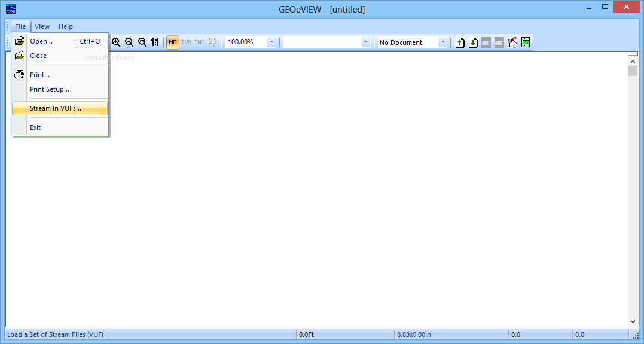Image resolution: width=644 pixels, height=344 pixels.
Task: Select Stream In VUFs... menu entry
Action: pyautogui.click(x=60, y=108)
